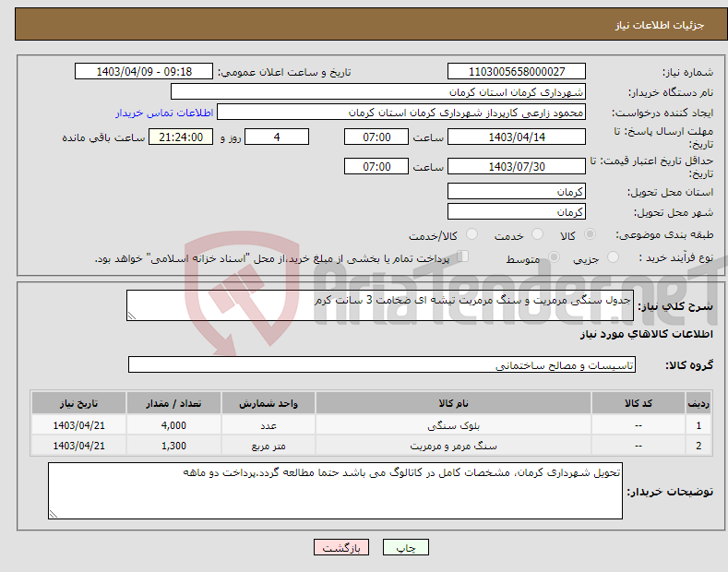Click the response deadline hour field 07:00
Image resolution: width=728 pixels, height=572 pixels.
click(x=376, y=137)
